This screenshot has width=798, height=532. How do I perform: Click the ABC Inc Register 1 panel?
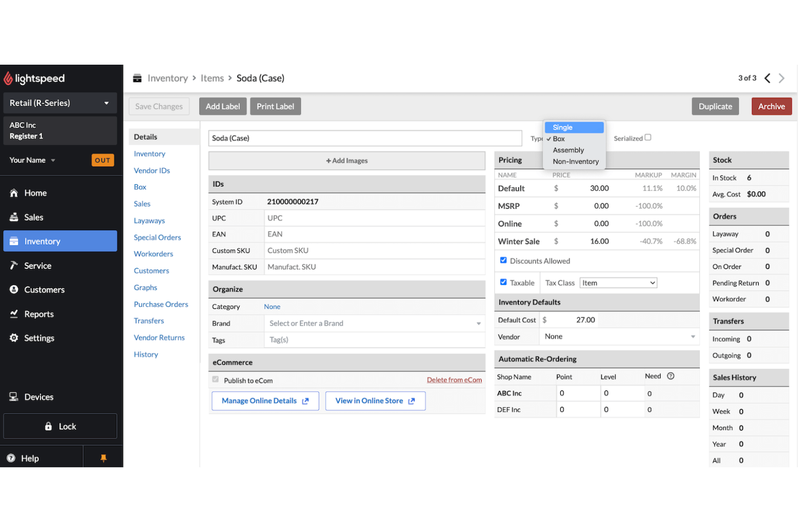tap(60, 130)
